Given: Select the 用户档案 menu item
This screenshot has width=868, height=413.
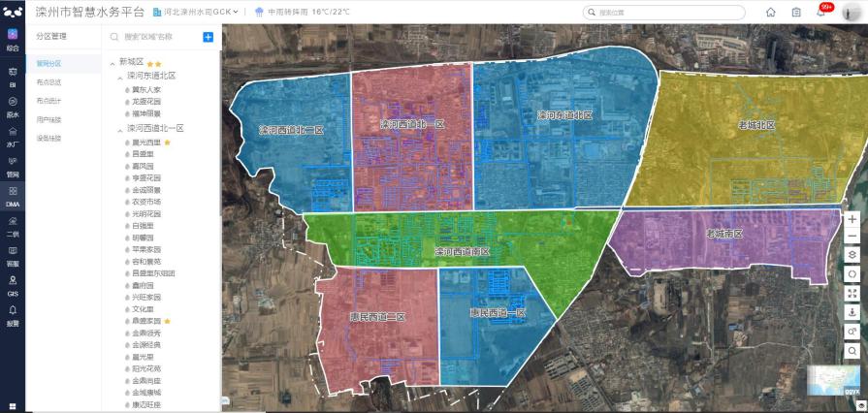Looking at the screenshot, I should (48, 119).
